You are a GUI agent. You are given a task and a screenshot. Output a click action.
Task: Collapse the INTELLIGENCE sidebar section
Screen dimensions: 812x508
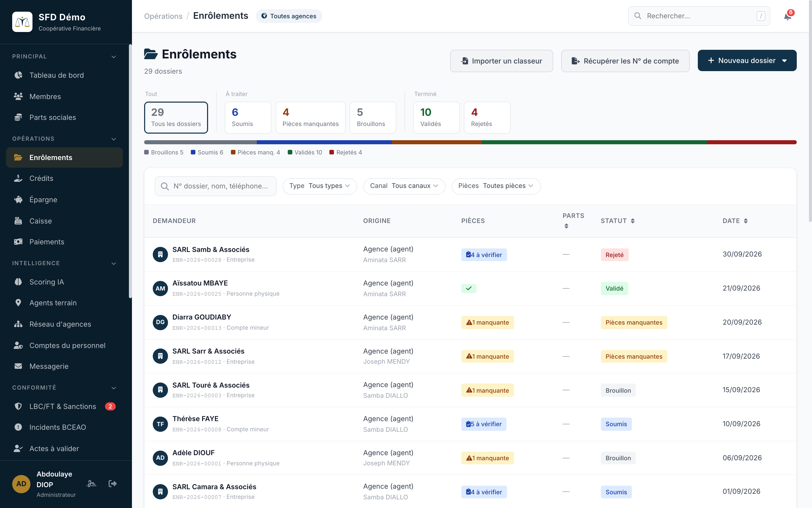(64, 263)
